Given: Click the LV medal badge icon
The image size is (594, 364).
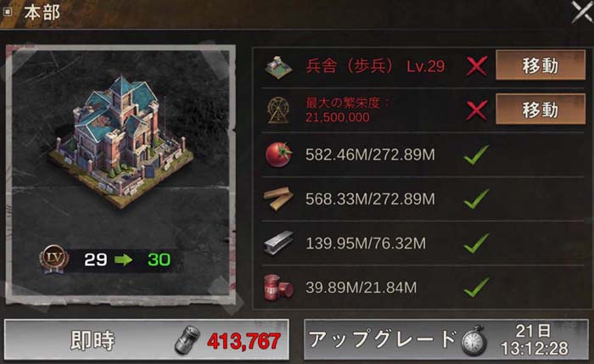Looking at the screenshot, I should point(53,259).
